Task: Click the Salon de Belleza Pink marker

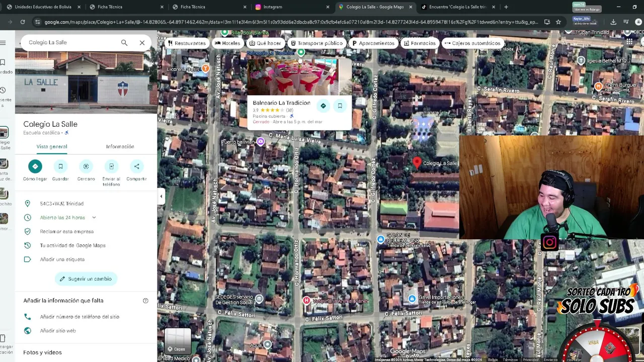Action: [x=381, y=239]
